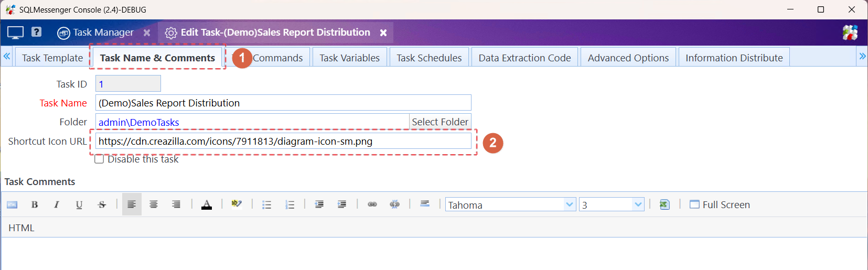Screen dimensions: 868x270
Task: Click into the Task Name field
Action: click(x=283, y=103)
